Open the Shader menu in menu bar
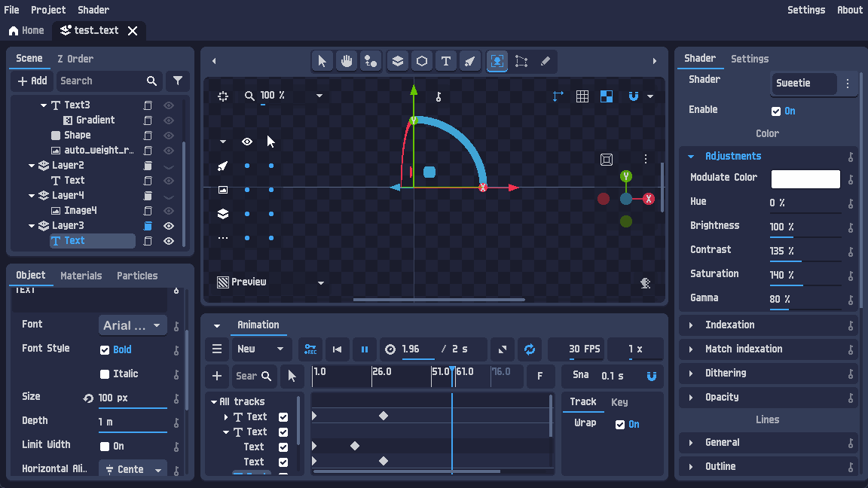Screen dimensions: 868x488 pos(93,10)
